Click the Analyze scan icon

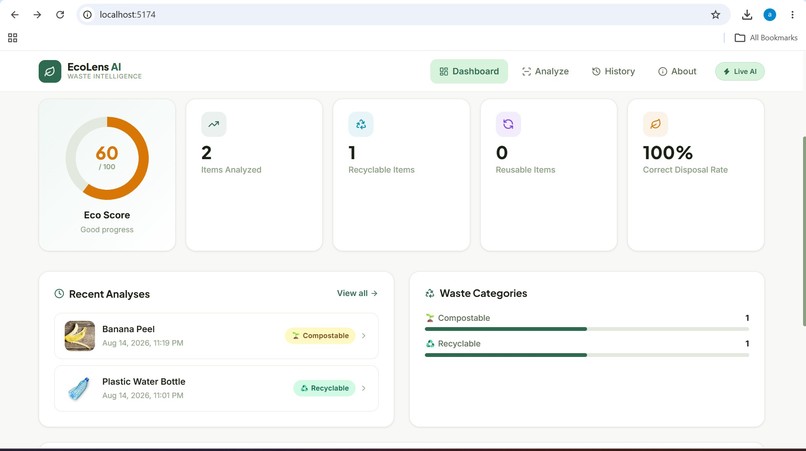tap(526, 71)
